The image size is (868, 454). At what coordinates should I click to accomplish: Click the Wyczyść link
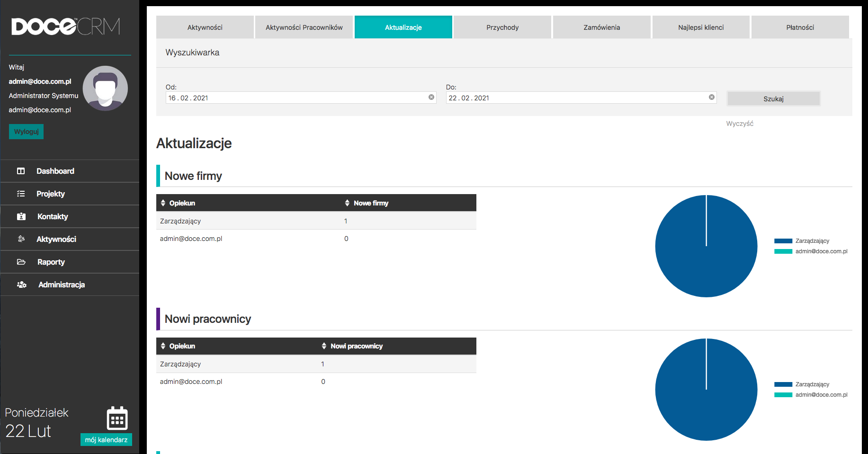coord(740,124)
